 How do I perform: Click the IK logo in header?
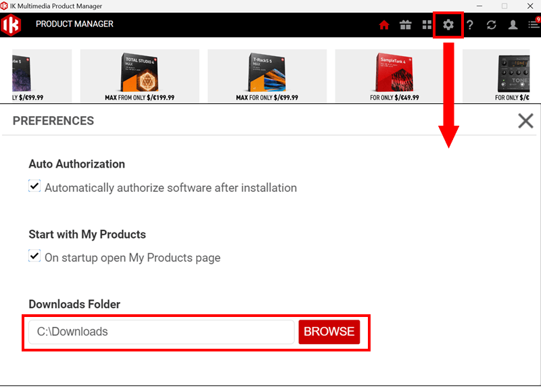11,25
